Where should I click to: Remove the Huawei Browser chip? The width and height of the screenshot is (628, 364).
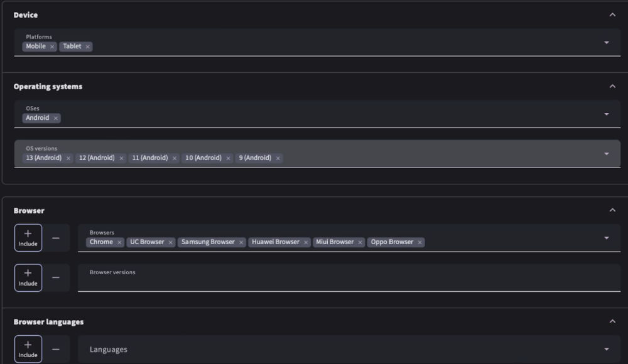[x=306, y=242]
